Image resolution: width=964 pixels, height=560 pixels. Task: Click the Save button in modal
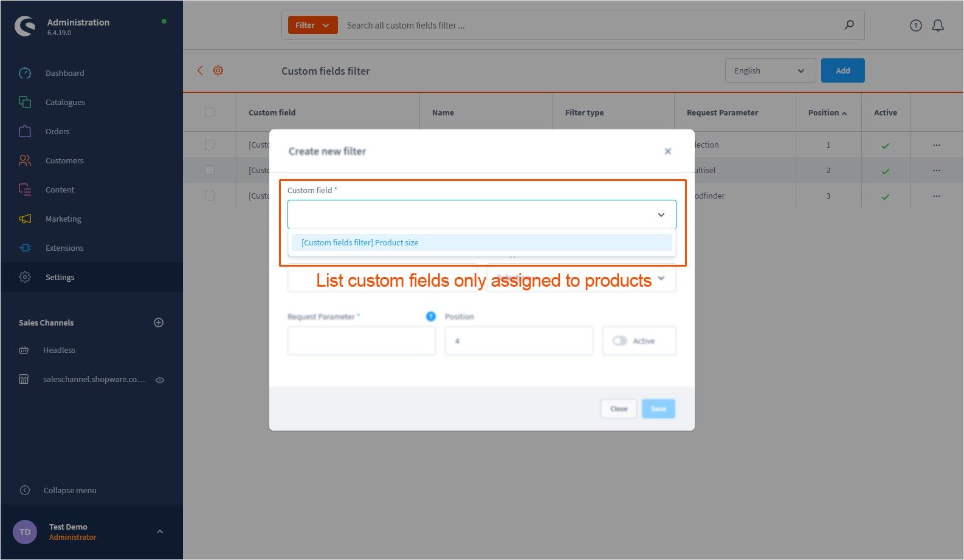coord(658,409)
